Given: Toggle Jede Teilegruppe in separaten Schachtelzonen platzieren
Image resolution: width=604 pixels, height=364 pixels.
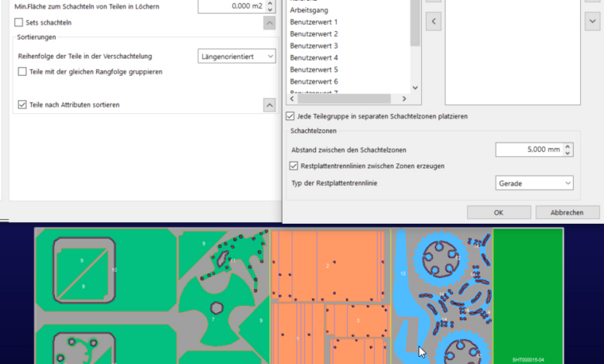Looking at the screenshot, I should (290, 116).
